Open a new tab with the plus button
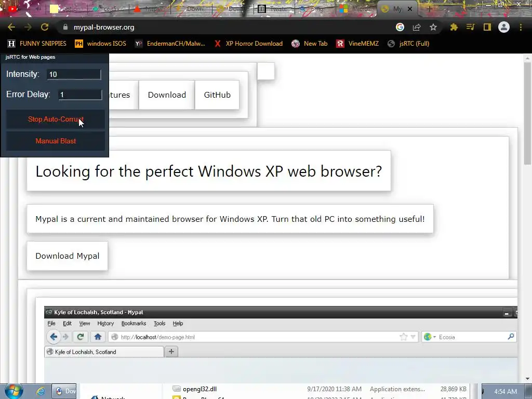 [429, 9]
